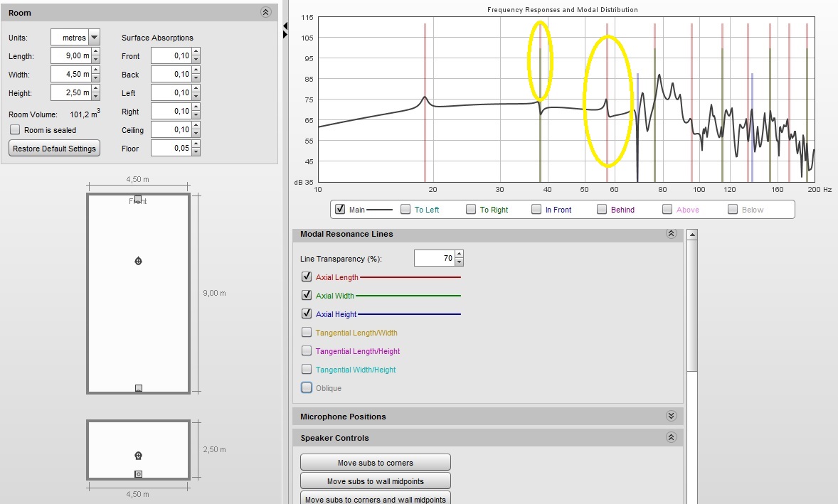This screenshot has width=838, height=504.
Task: Enable the Oblique modes checkbox
Action: 306,387
